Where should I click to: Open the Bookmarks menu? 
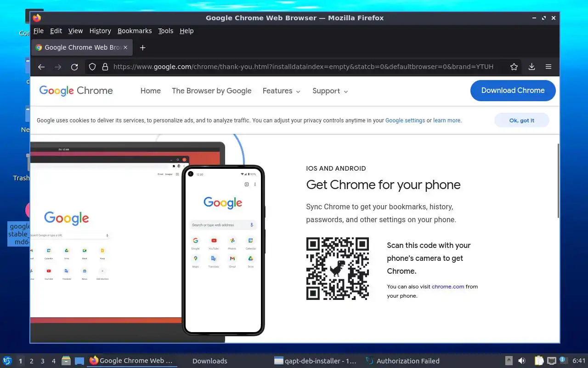pos(135,31)
